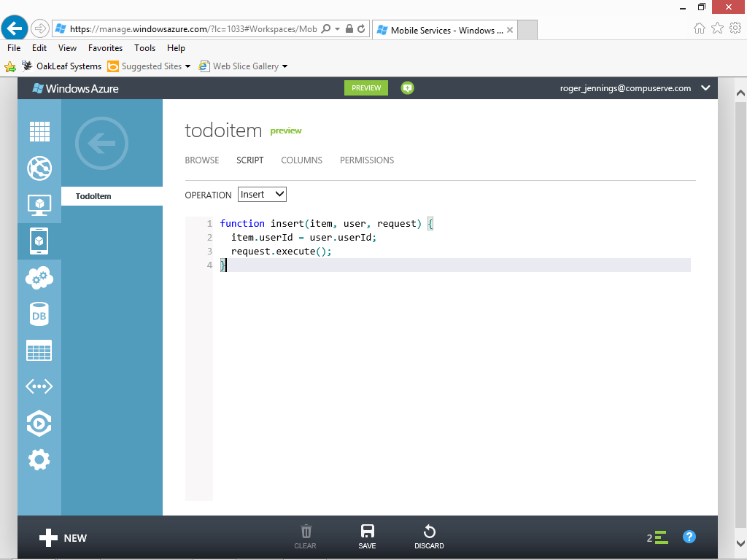
Task: Expand the Operation Insert dropdown
Action: [x=263, y=195]
